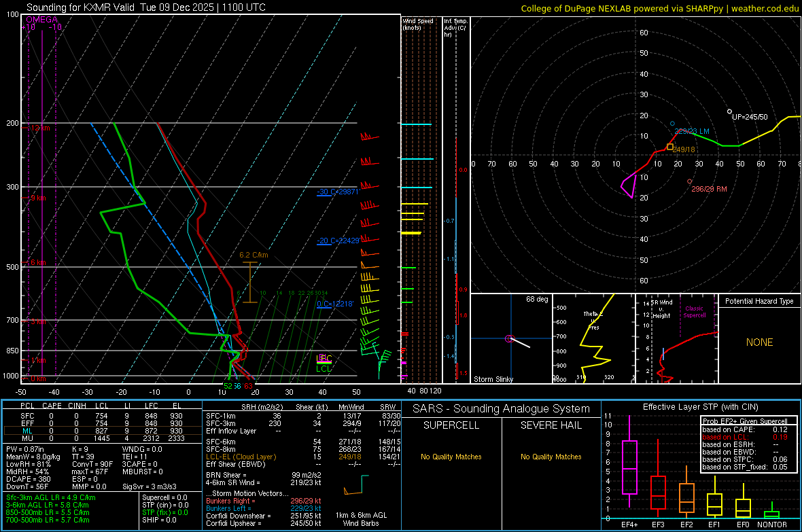Click the surface dewpoint value 52
The image size is (802, 532).
coord(228,386)
